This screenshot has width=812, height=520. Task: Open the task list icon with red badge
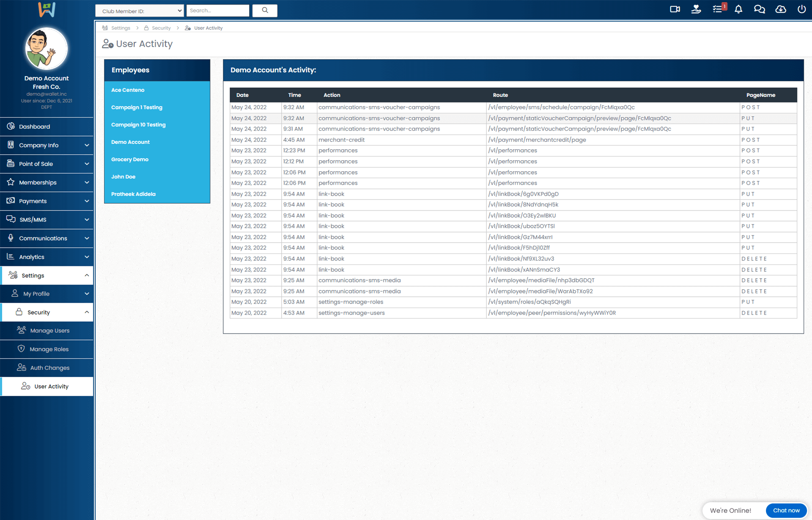718,9
